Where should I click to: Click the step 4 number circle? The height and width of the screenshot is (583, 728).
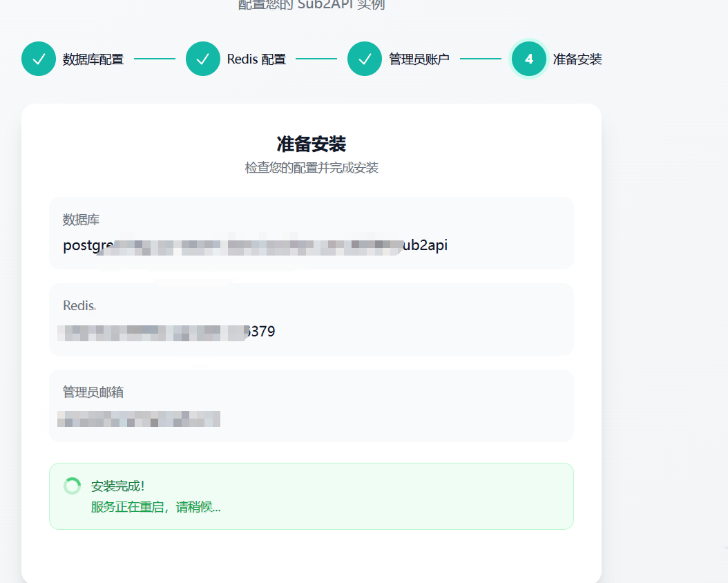[x=529, y=59]
